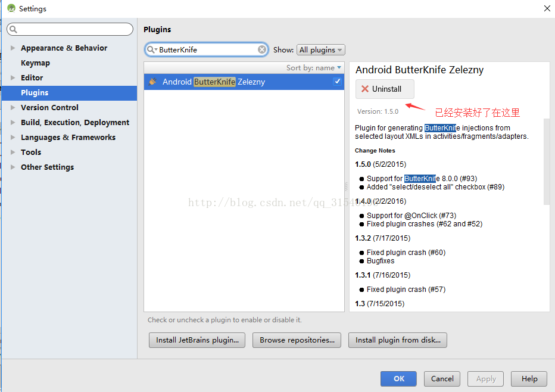The width and height of the screenshot is (555, 392).
Task: Expand the Editor settings section
Action: (13, 77)
